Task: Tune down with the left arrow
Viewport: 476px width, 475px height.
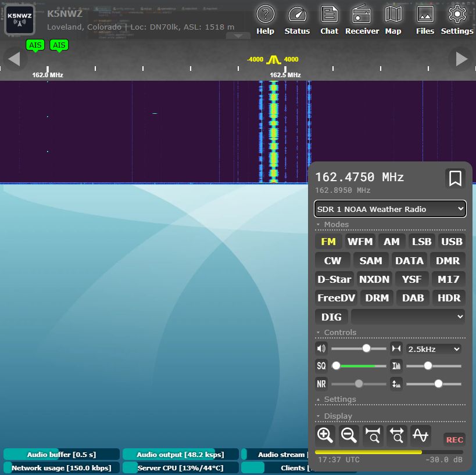Action: click(14, 59)
